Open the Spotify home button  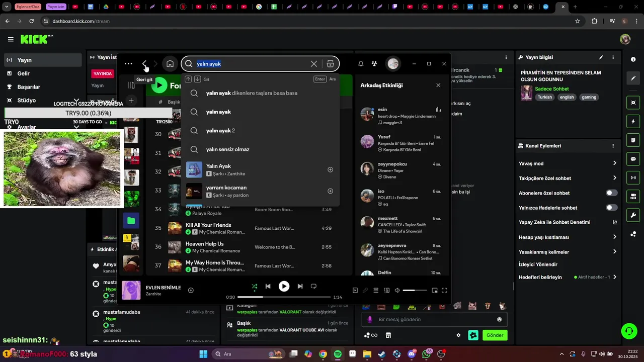[170, 64]
